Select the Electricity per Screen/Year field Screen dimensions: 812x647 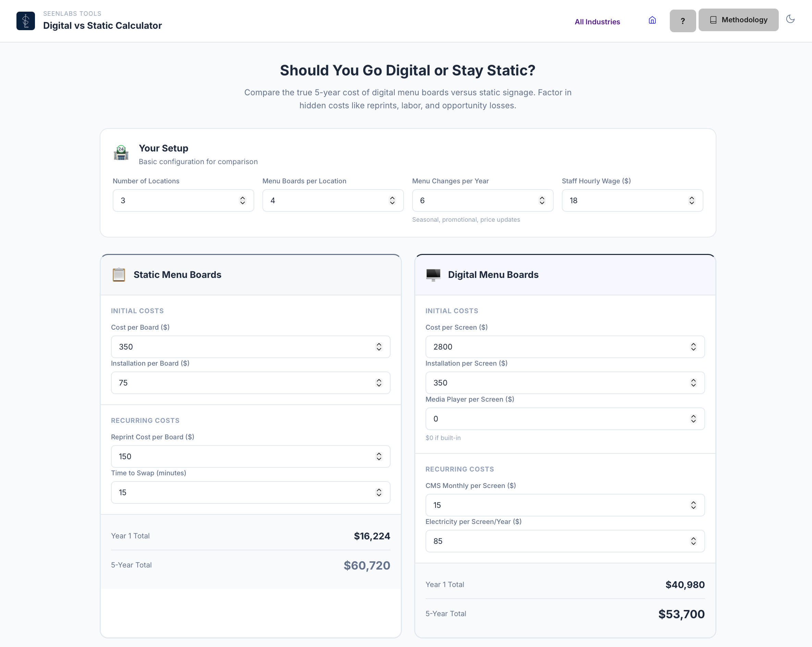[546, 541]
